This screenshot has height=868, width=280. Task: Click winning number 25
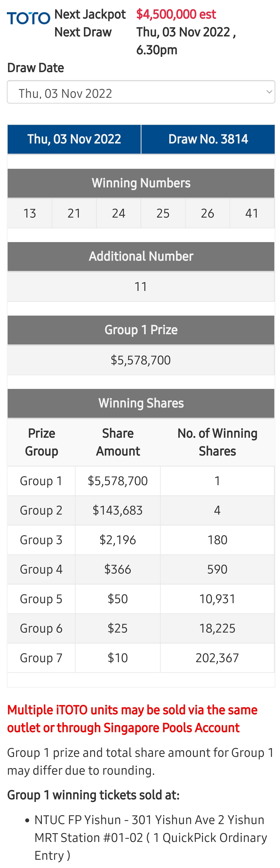(163, 213)
